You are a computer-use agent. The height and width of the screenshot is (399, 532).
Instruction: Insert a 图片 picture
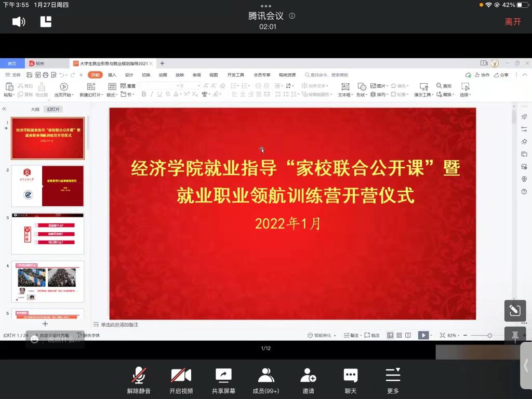(379, 86)
